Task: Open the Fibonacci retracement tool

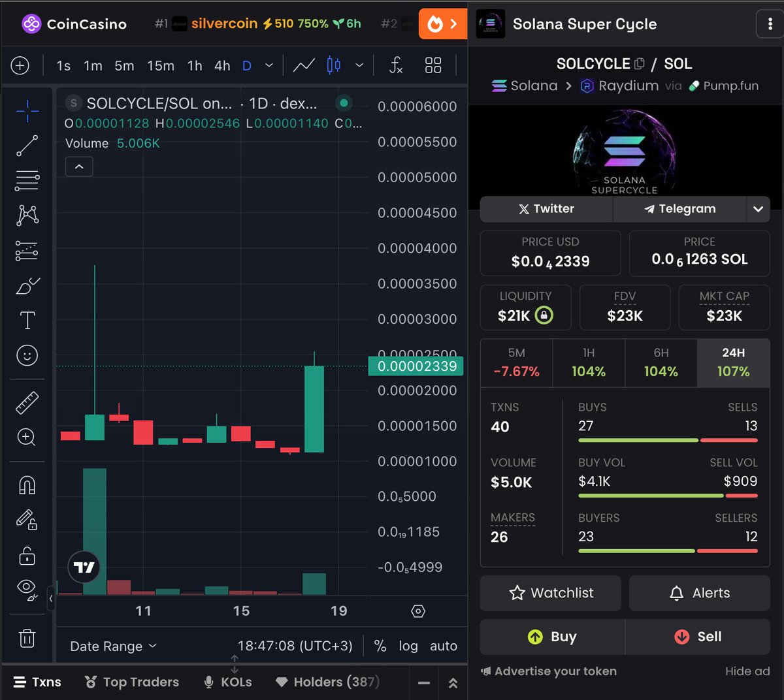Action: coord(27,180)
